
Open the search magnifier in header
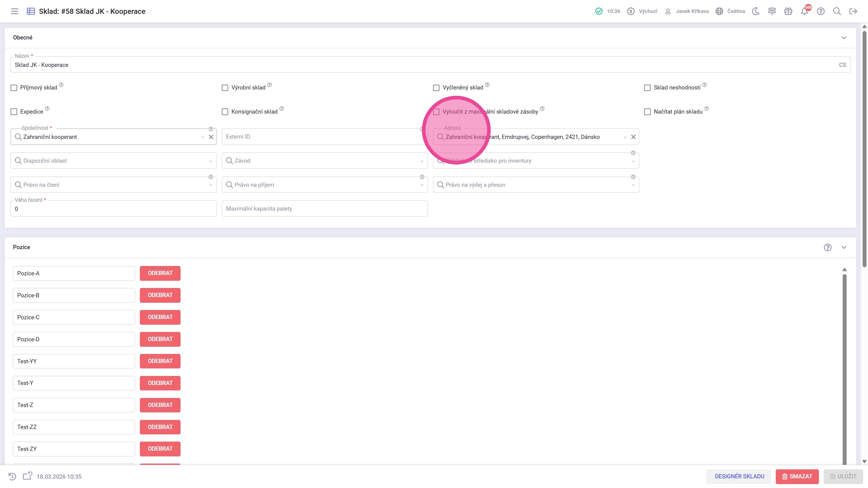tap(837, 11)
